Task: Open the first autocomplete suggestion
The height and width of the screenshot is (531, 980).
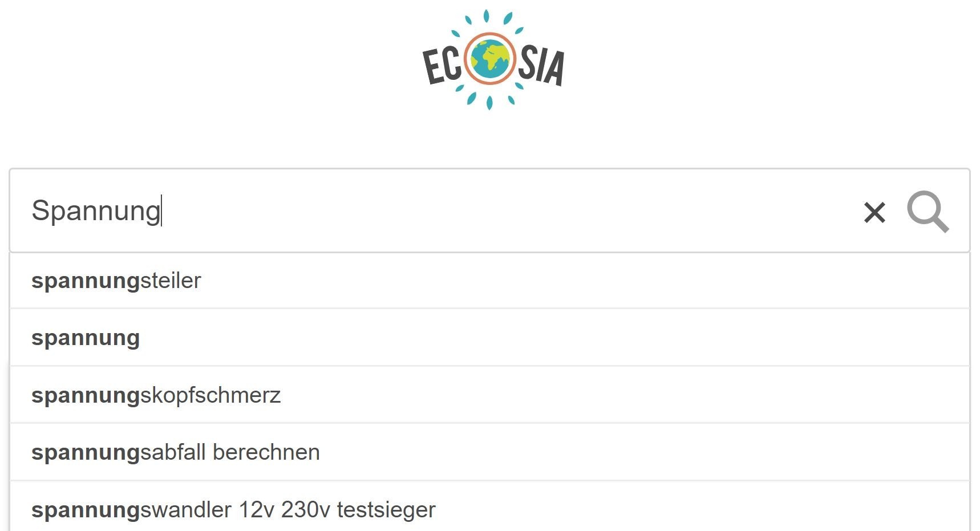Action: tap(116, 281)
